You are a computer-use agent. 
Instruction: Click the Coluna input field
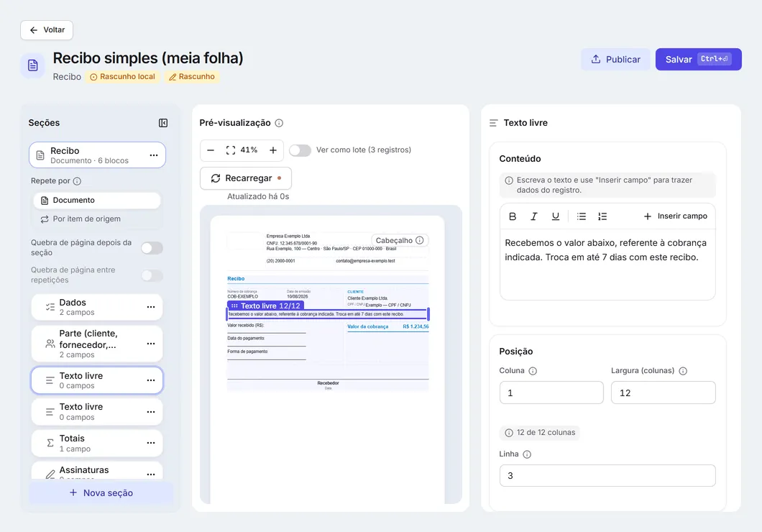tap(551, 393)
